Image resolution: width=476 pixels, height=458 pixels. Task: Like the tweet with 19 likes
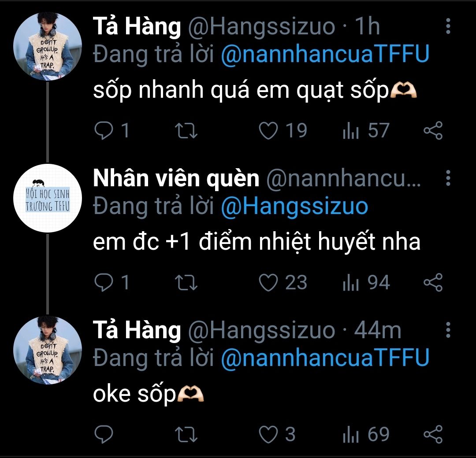tap(268, 131)
